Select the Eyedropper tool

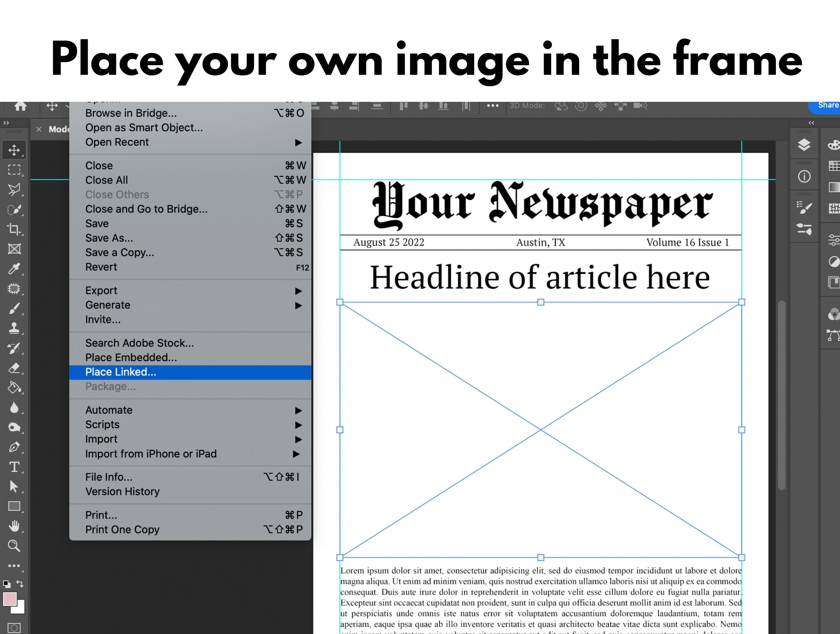(x=15, y=268)
